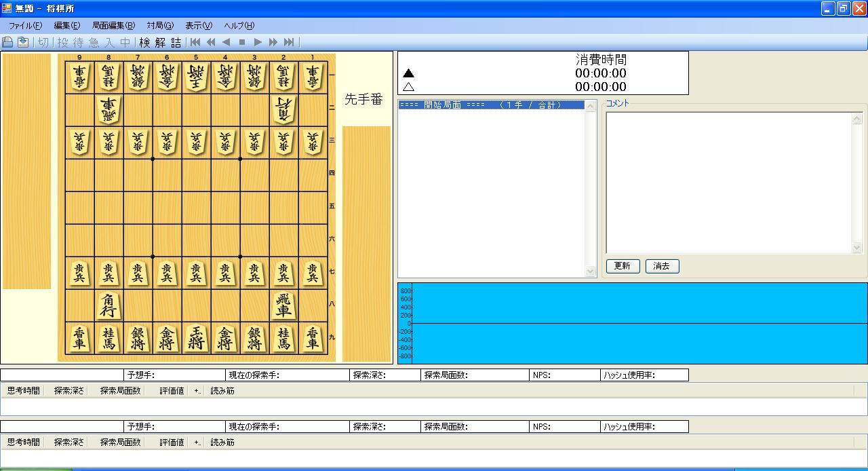The width and height of the screenshot is (868, 471).
Task: Click the 消去 button to clear the comment
Action: click(x=661, y=266)
